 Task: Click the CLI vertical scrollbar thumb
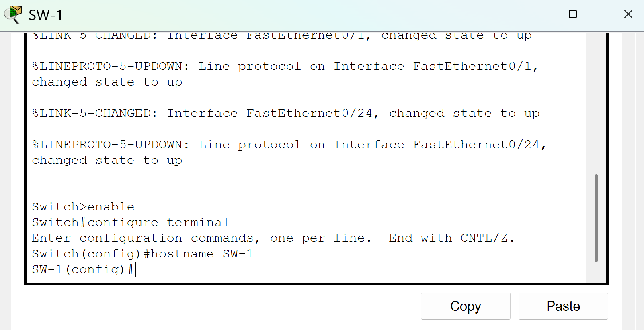coord(596,218)
